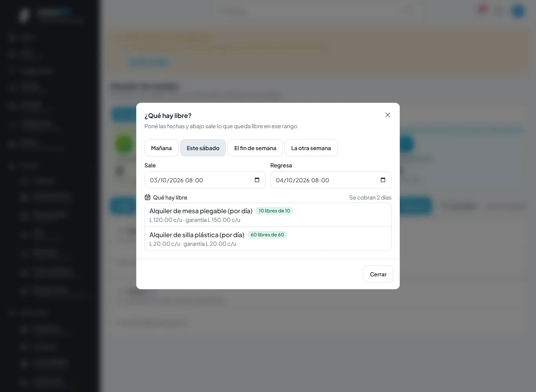Click the "60 libres de 60" badge
Viewport: 536px width, 392px height.
pos(267,235)
